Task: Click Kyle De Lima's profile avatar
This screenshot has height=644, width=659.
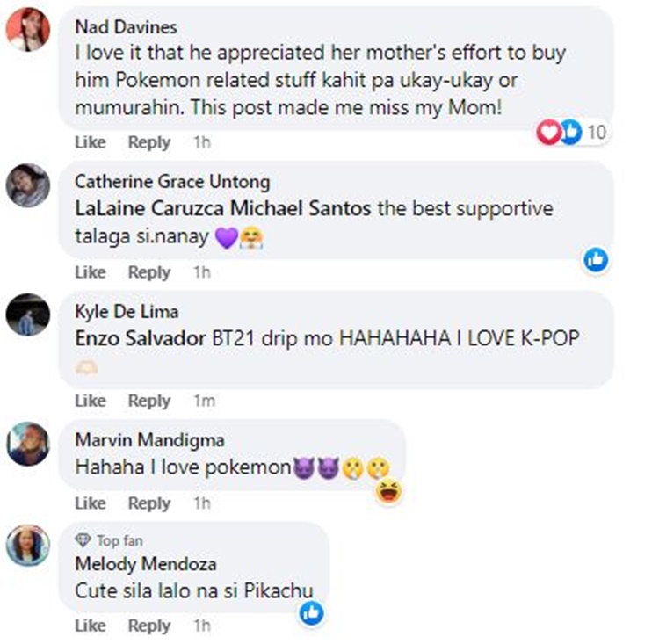Action: pyautogui.click(x=27, y=315)
